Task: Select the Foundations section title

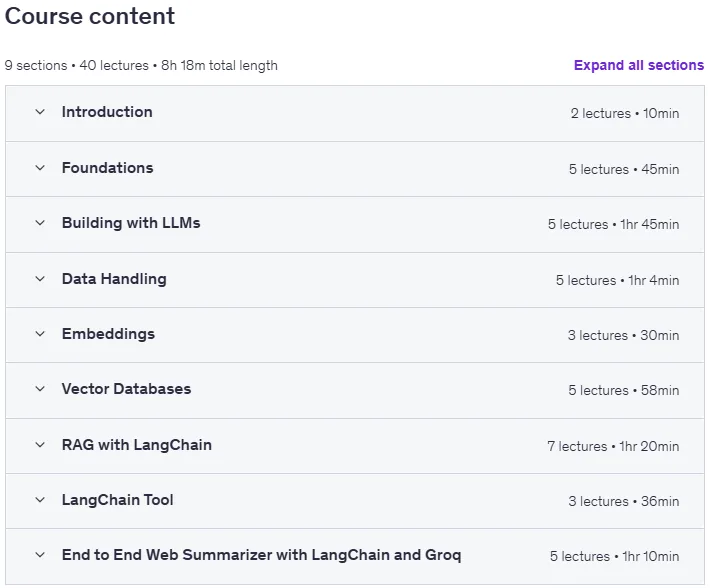Action: pyautogui.click(x=108, y=168)
